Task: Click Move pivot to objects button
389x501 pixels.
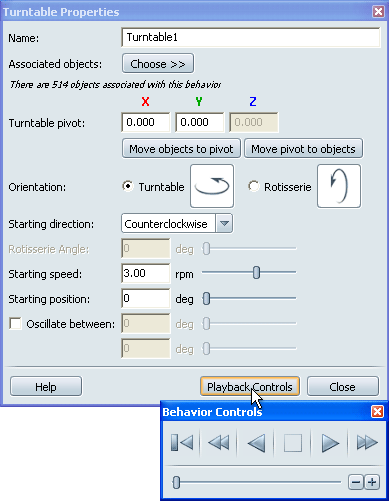Action: click(303, 149)
